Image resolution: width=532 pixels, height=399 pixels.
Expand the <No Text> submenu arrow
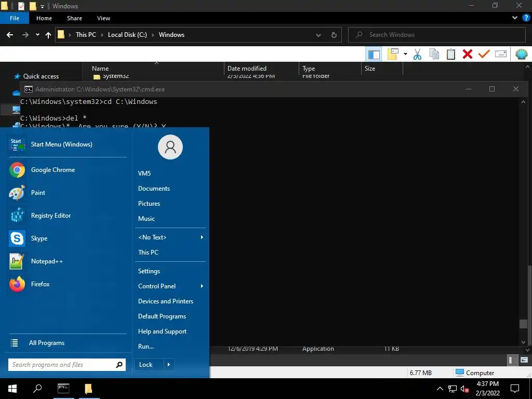(202, 237)
